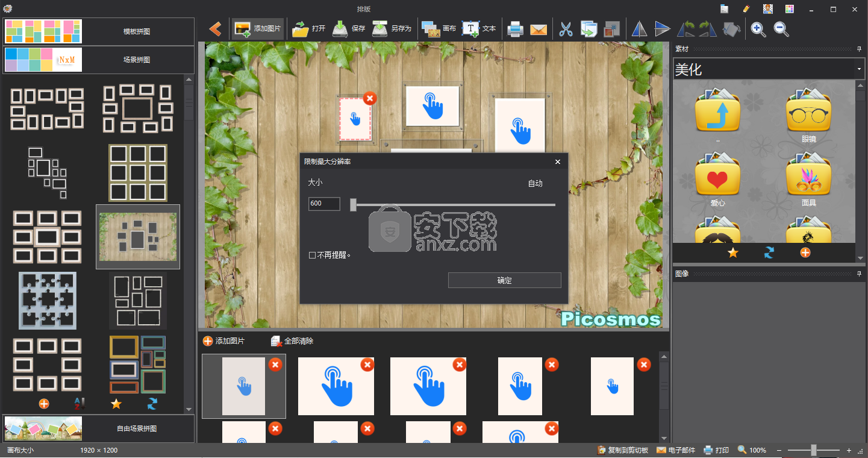Click the free rotate icon
Viewport: 868px width, 458px height.
point(731,29)
